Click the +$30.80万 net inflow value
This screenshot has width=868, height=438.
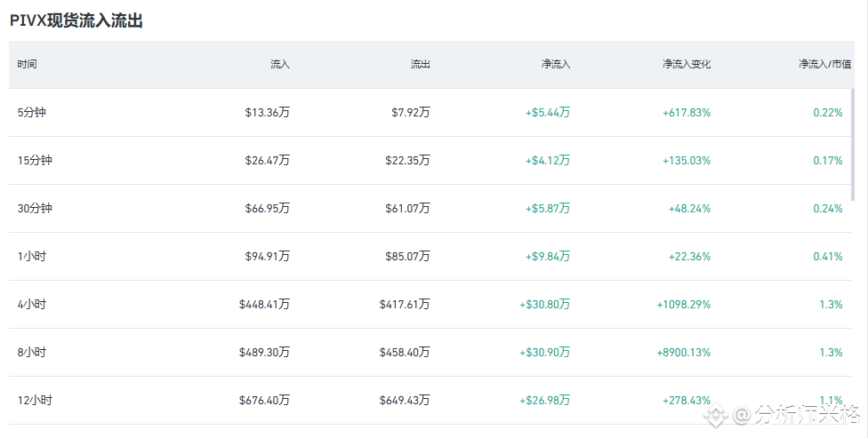tap(544, 305)
